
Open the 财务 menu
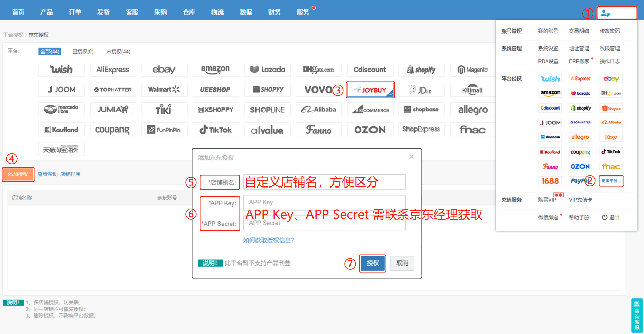(274, 12)
